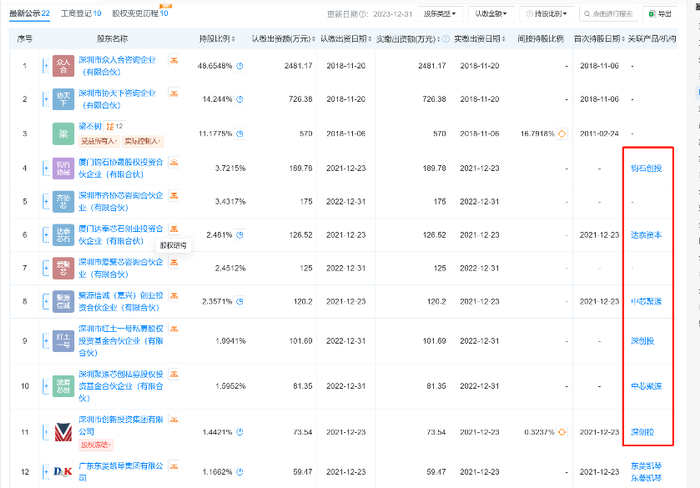The height and width of the screenshot is (488, 700).
Task: Click the orange equity structure icon beside 深圳市众人合咨询企业
Action: (x=173, y=62)
